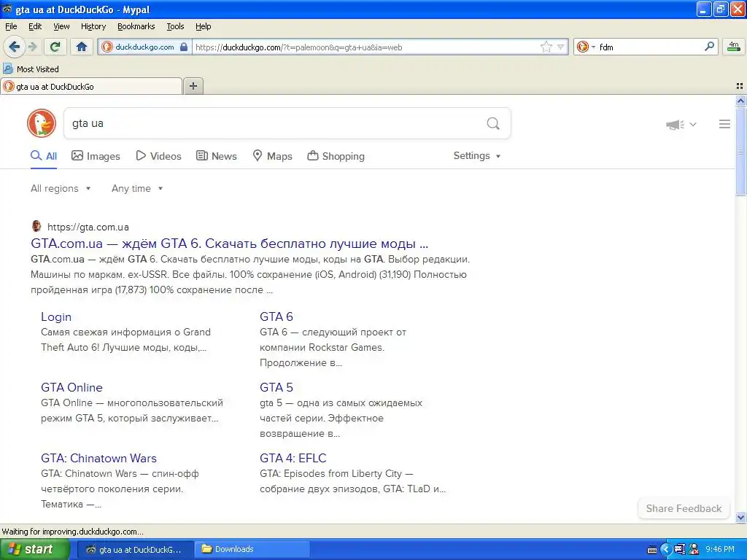Click the padlock site identity icon
Viewport: 747px width, 560px height.
pos(184,47)
